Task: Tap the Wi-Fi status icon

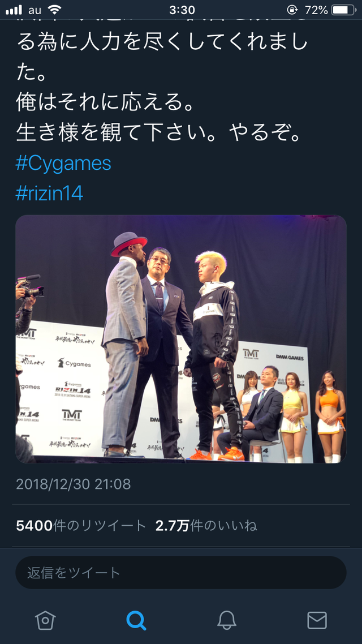Action: pyautogui.click(x=54, y=9)
